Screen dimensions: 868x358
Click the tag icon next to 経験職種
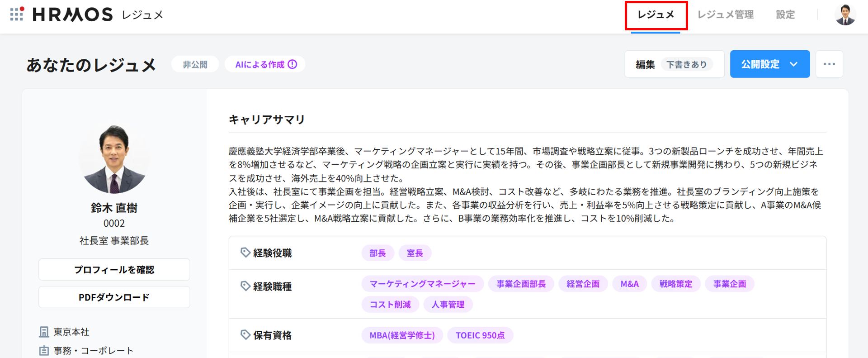click(x=245, y=286)
